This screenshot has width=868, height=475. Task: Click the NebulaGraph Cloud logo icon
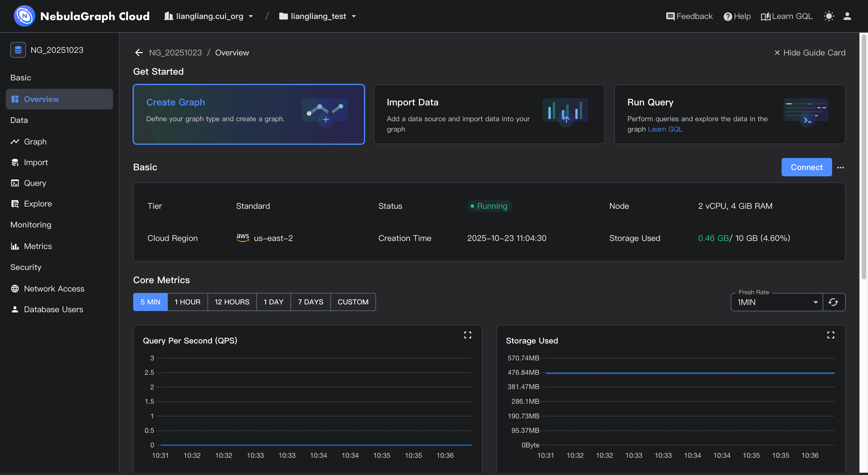click(24, 16)
